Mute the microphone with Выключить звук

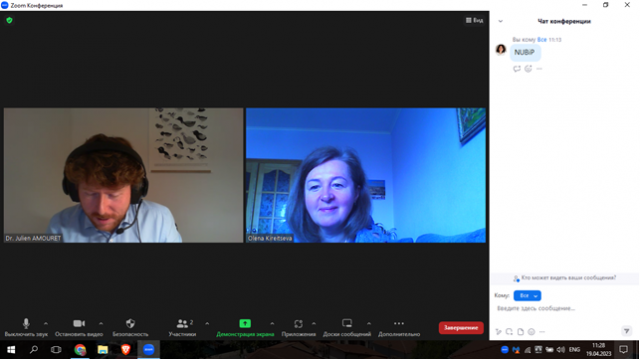(x=26, y=327)
